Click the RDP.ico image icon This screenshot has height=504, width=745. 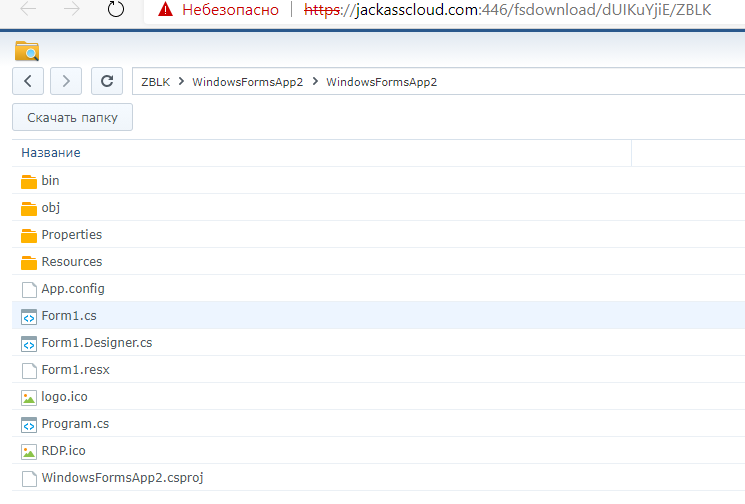29,452
